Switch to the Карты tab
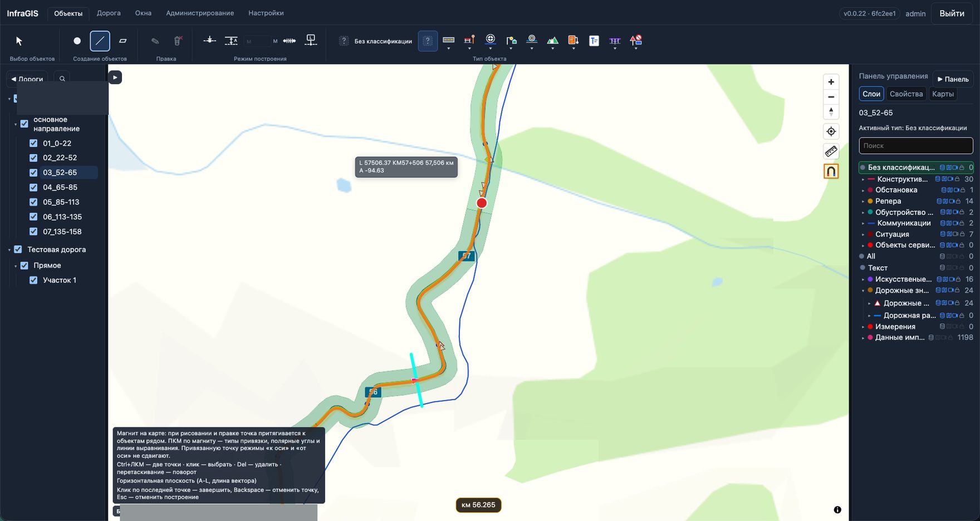 [943, 94]
